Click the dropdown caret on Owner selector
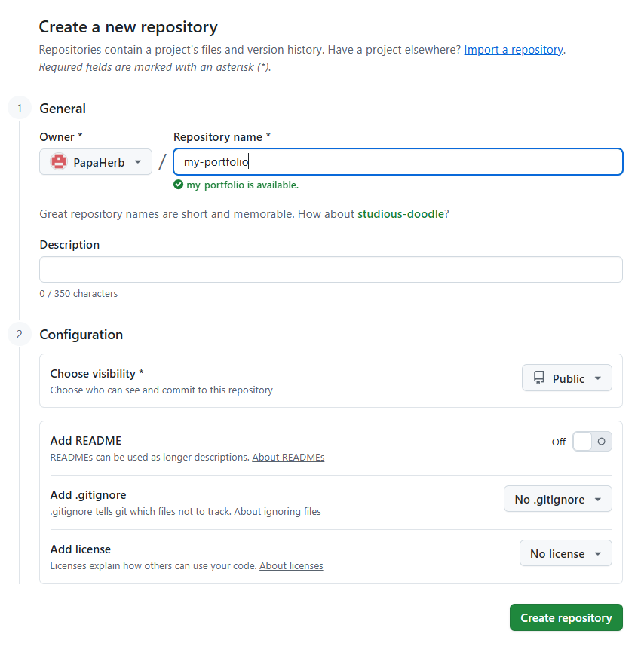644x652 pixels. (138, 161)
